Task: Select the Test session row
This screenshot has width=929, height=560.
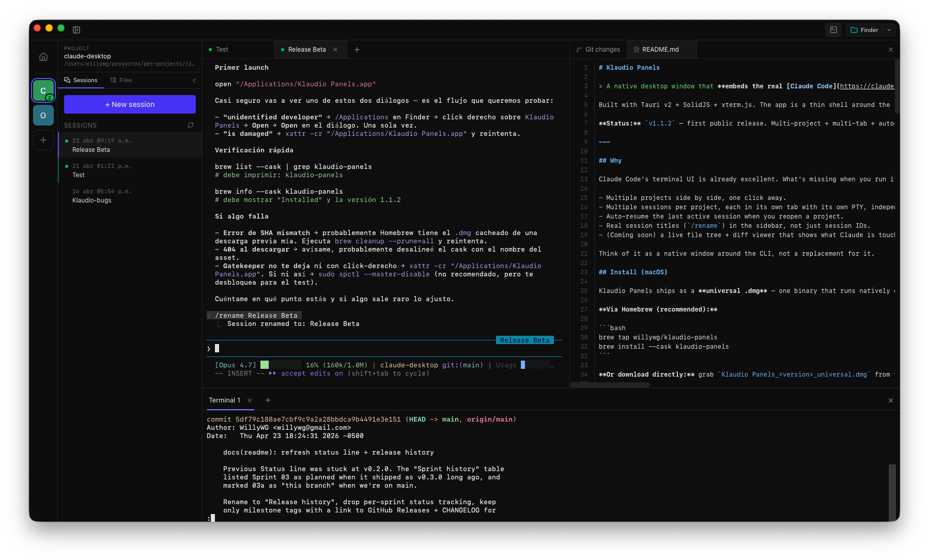Action: pyautogui.click(x=130, y=170)
